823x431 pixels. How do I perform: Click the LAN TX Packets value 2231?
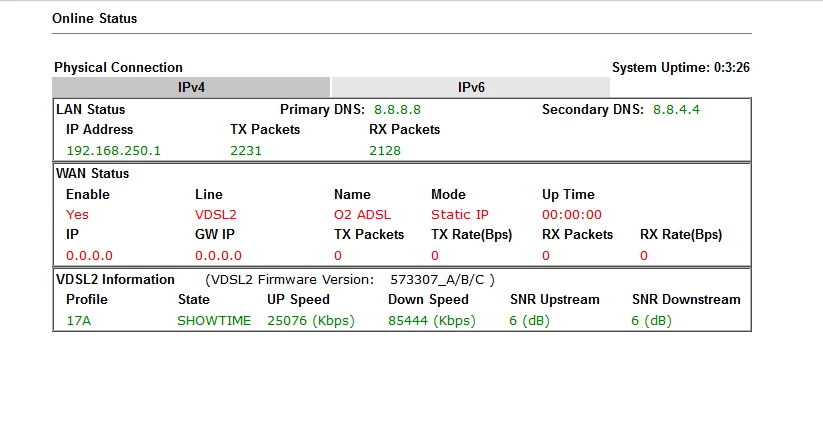coord(245,150)
